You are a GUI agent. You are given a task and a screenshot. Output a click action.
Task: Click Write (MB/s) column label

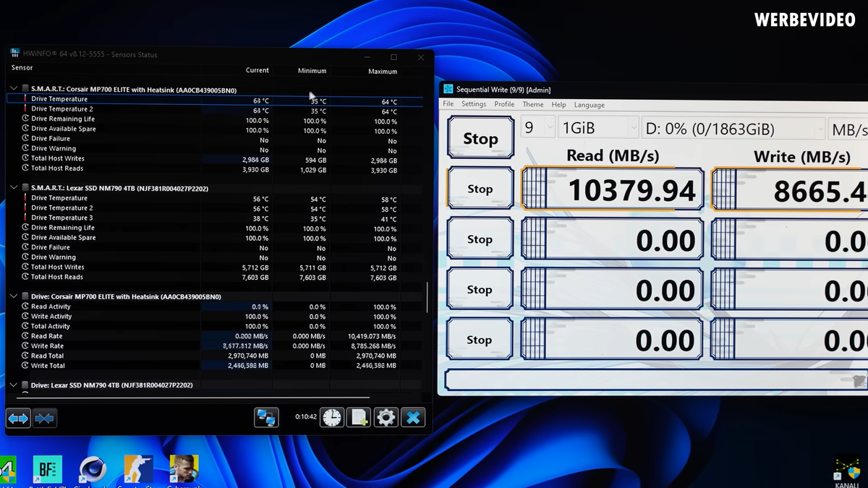click(x=802, y=156)
